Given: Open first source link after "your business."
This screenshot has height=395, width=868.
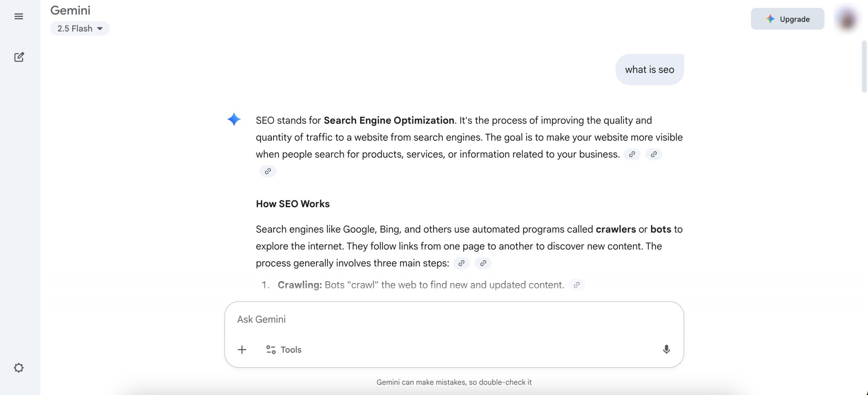Looking at the screenshot, I should 632,154.
